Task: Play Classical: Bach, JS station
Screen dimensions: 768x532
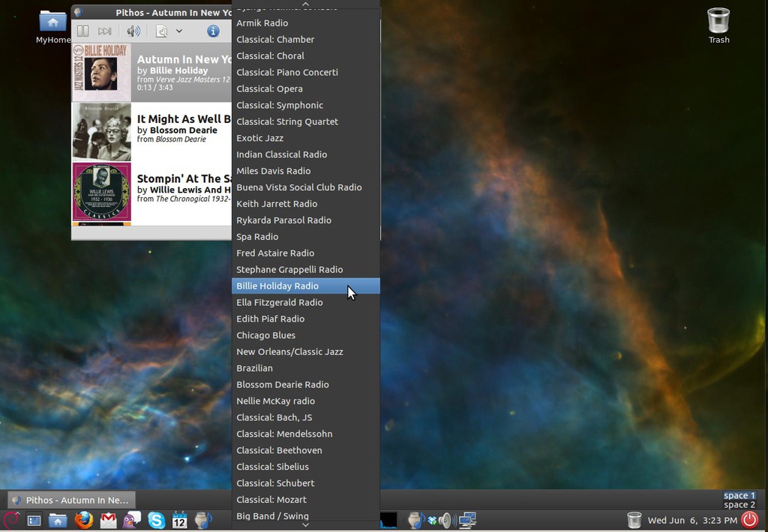Action: pos(306,417)
